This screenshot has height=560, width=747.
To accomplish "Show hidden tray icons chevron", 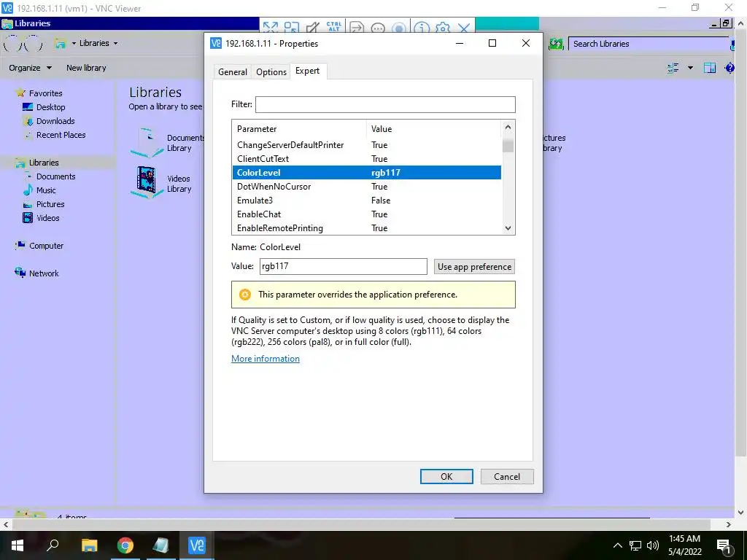I will (x=617, y=545).
